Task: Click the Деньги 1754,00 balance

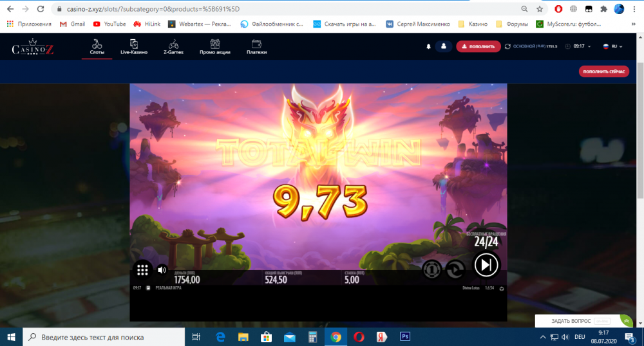Action: coord(187,280)
